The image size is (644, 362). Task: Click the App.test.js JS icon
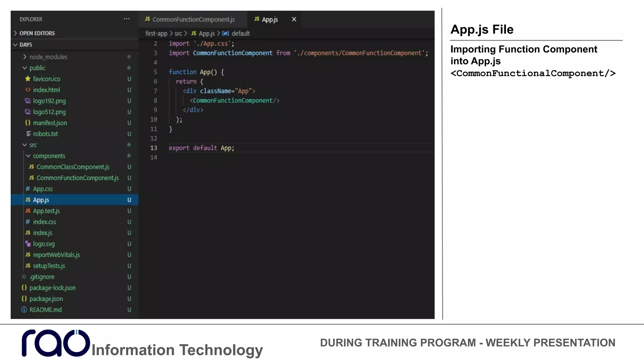point(28,211)
